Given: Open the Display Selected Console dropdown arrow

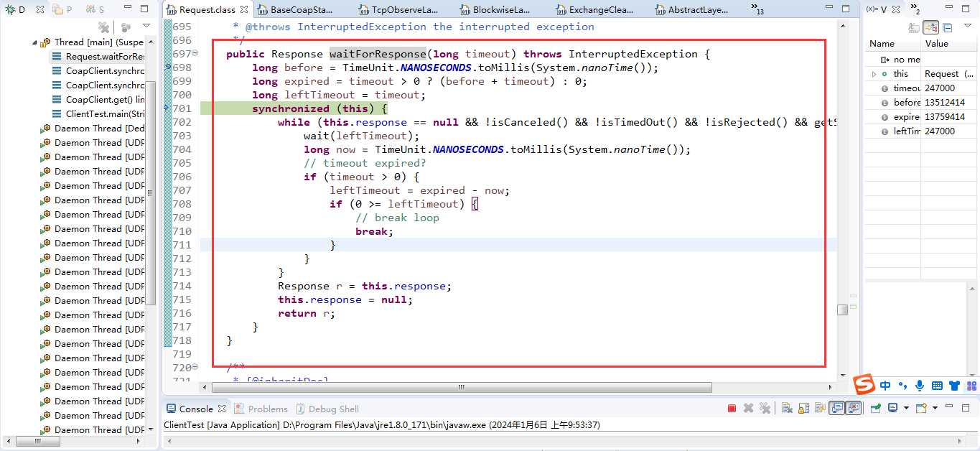Looking at the screenshot, I should [906, 409].
